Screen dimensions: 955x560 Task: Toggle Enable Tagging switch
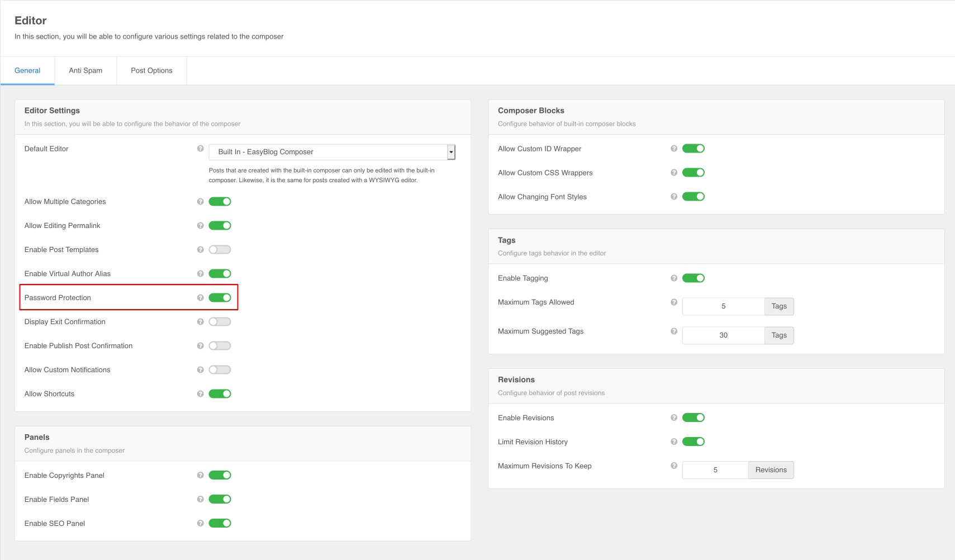(693, 278)
